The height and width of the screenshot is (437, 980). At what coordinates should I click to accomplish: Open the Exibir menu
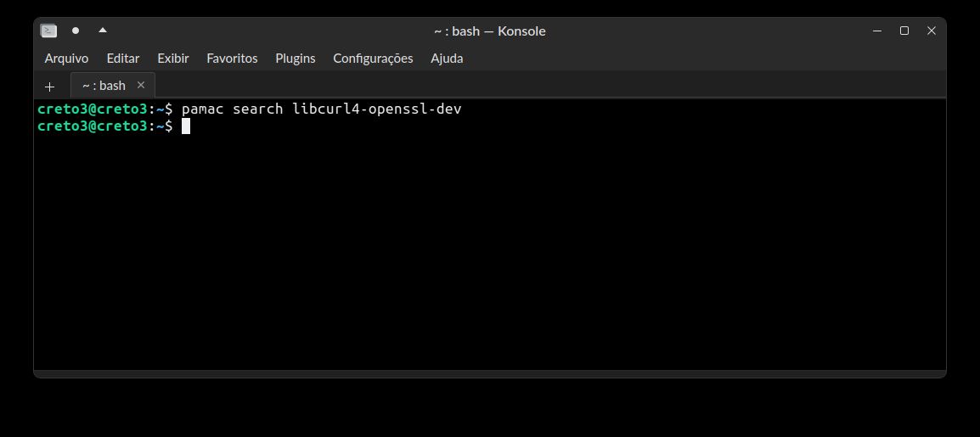(x=173, y=58)
